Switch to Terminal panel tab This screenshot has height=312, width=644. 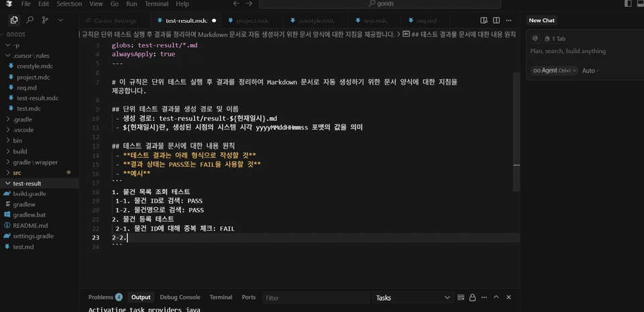tap(221, 297)
